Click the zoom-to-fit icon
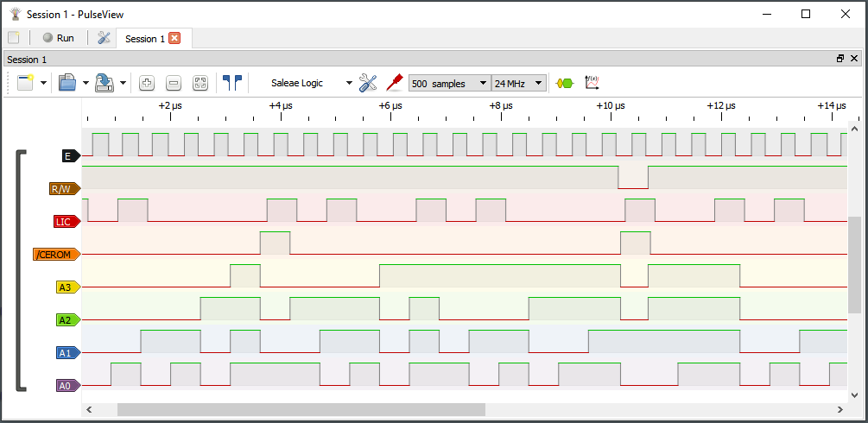Screen dimensions: 868x423 [x=200, y=83]
